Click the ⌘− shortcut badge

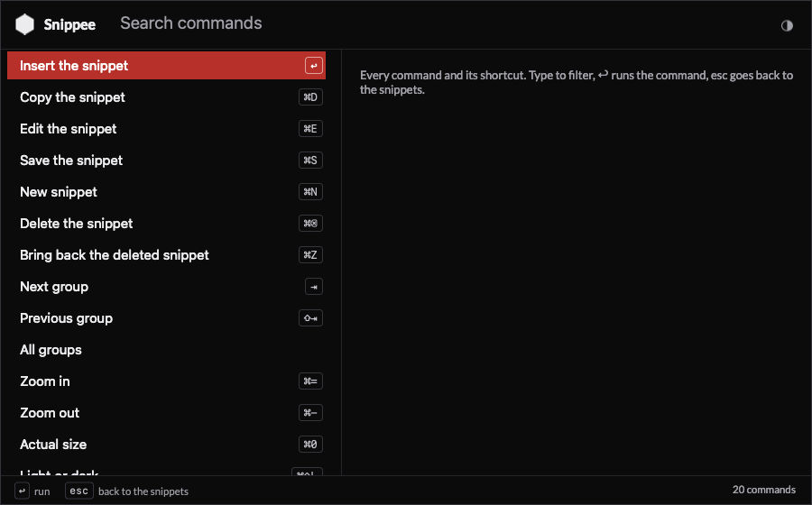point(310,413)
